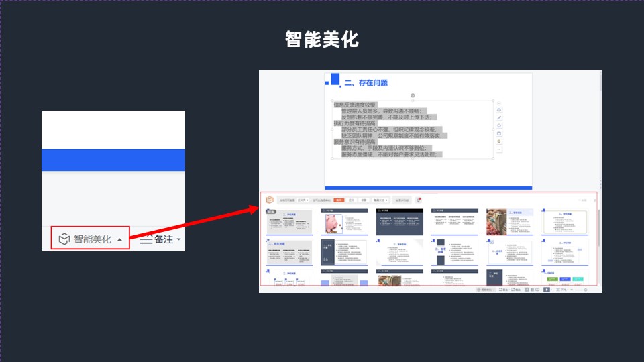The image size is (644, 362).
Task: Choose the dark slate three-column template
Action: [x=399, y=222]
